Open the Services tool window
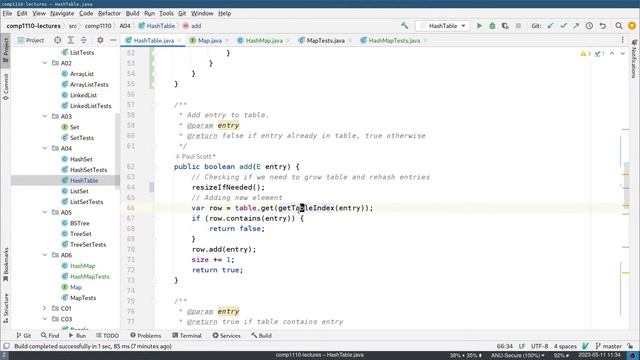 click(x=227, y=336)
